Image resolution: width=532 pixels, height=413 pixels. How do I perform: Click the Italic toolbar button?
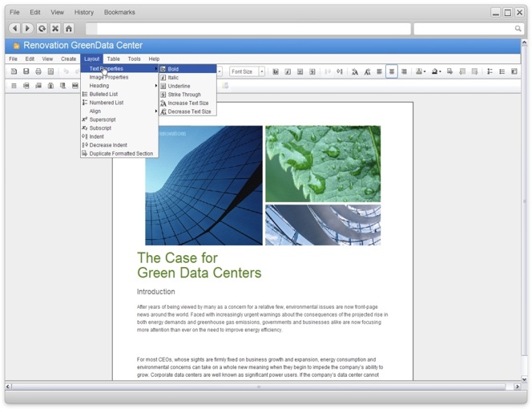[288, 71]
